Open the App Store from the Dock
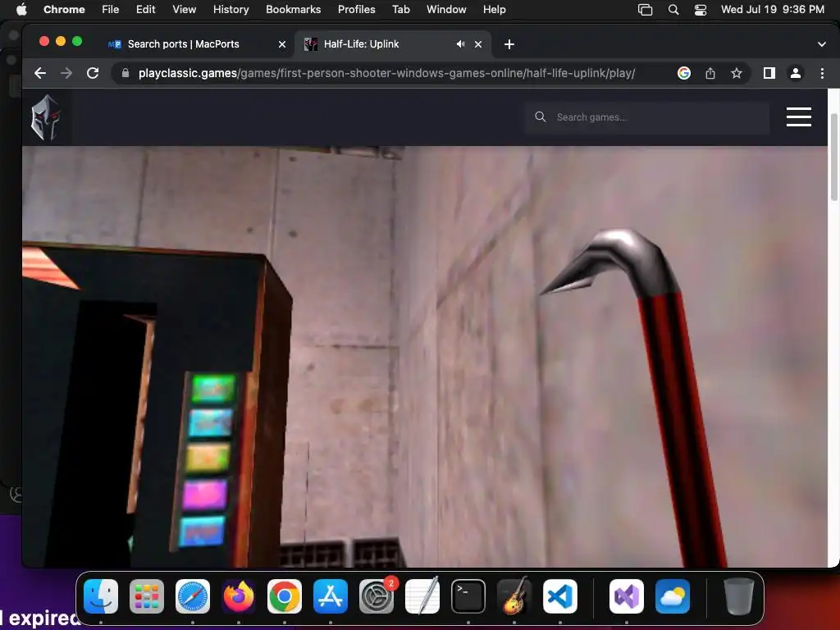840x630 pixels. pos(331,596)
